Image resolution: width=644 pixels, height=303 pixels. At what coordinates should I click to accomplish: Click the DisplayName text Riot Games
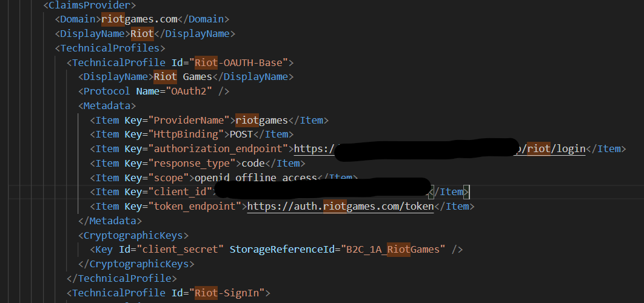[183, 77]
